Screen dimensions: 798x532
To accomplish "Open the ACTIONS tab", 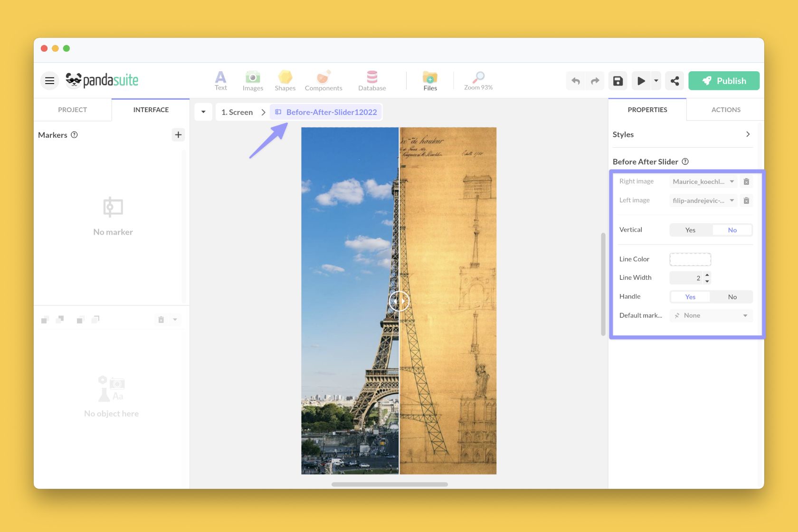I will click(725, 109).
